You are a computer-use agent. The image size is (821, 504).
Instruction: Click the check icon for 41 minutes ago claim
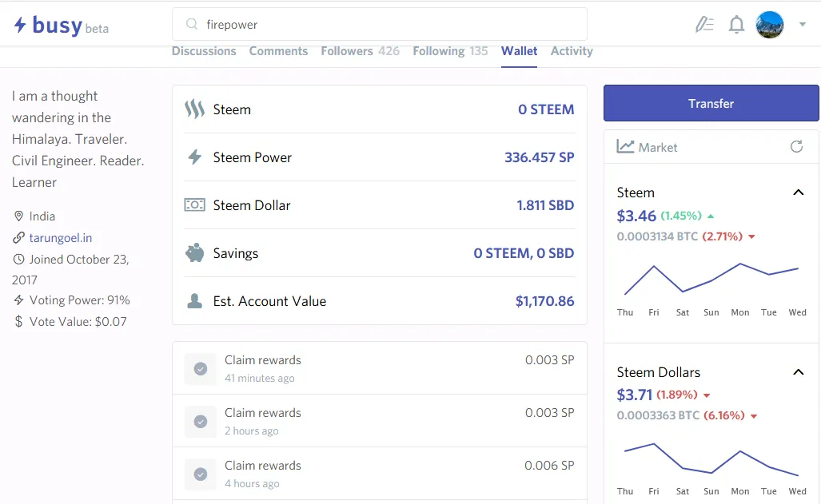[x=201, y=368]
